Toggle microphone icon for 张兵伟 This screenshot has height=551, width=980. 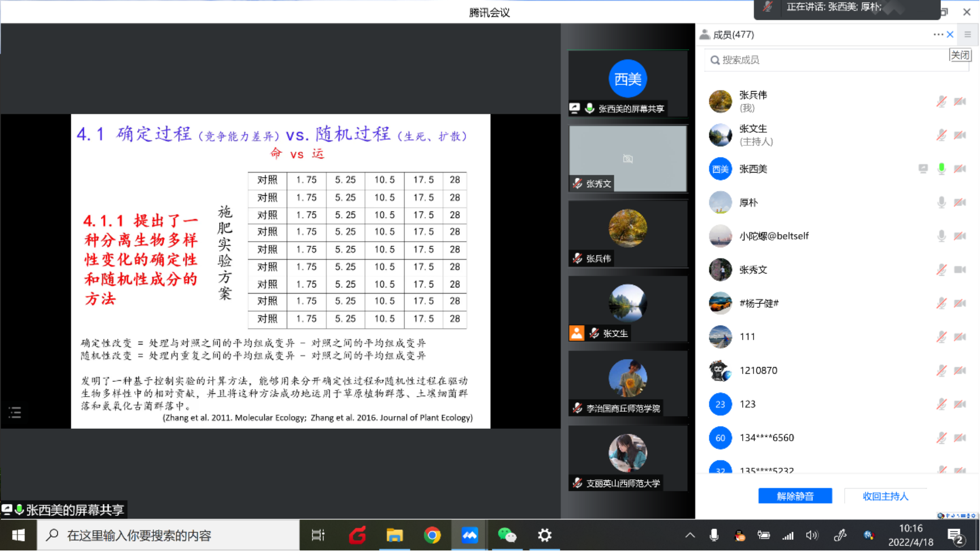941,102
